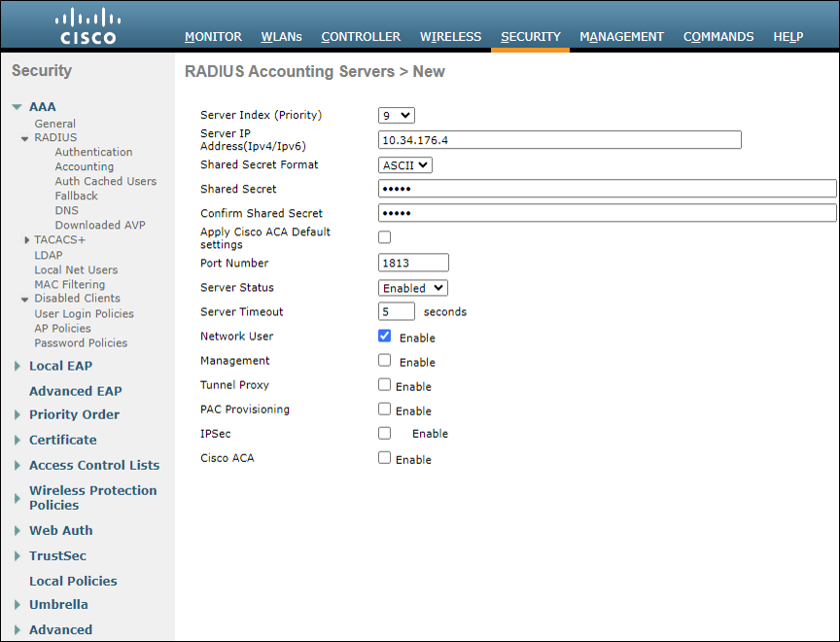Image resolution: width=840 pixels, height=642 pixels.
Task: Enable Tunnel Proxy
Action: tap(384, 385)
